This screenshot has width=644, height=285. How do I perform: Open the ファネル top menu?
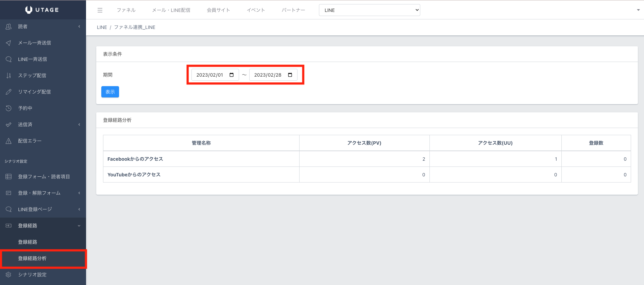126,10
